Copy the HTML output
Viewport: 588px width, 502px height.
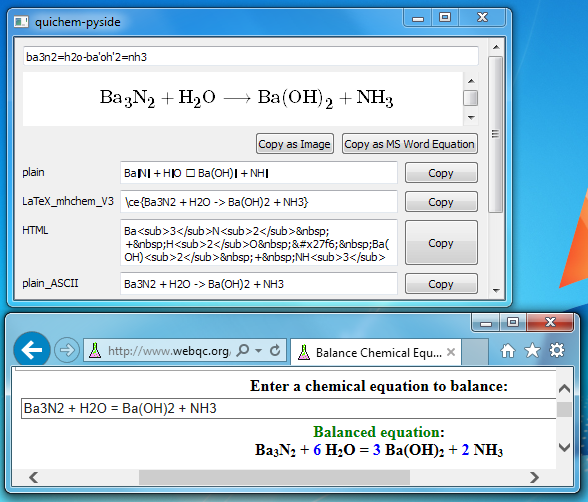[441, 243]
